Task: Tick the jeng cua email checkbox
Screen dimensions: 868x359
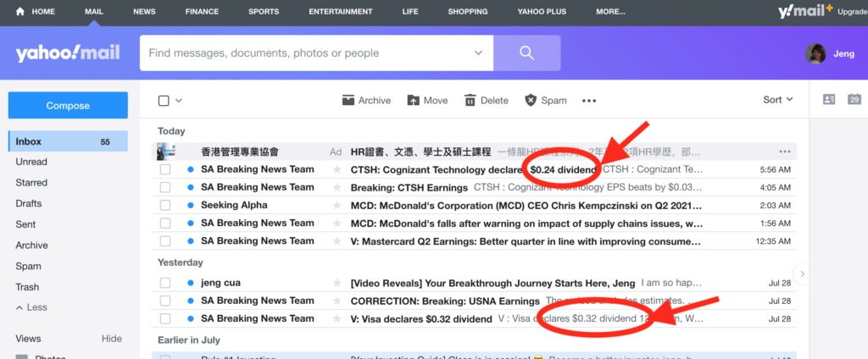Action: pyautogui.click(x=165, y=283)
